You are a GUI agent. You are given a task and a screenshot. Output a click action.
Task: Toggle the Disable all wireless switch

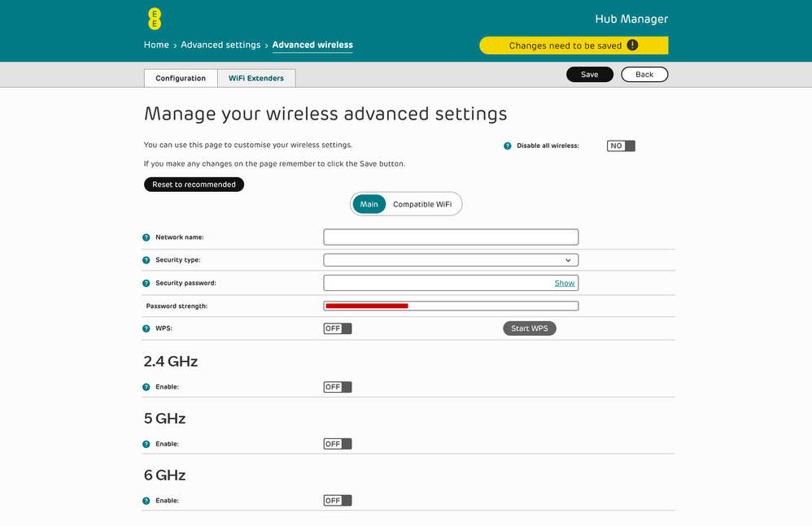(x=621, y=146)
